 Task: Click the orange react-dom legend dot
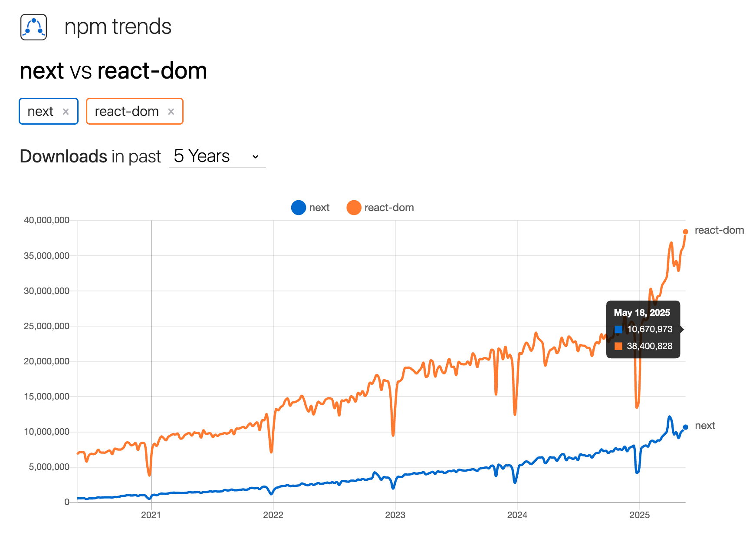tap(354, 208)
